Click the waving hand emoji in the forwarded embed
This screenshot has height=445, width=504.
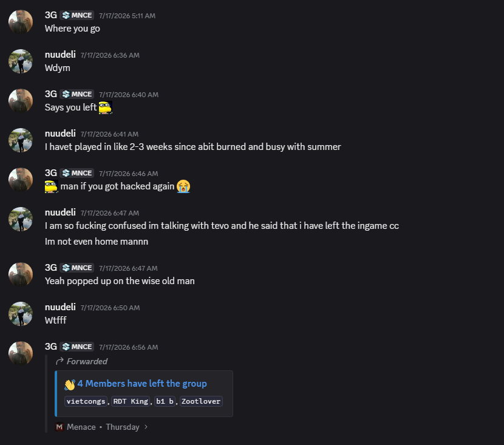tap(70, 385)
